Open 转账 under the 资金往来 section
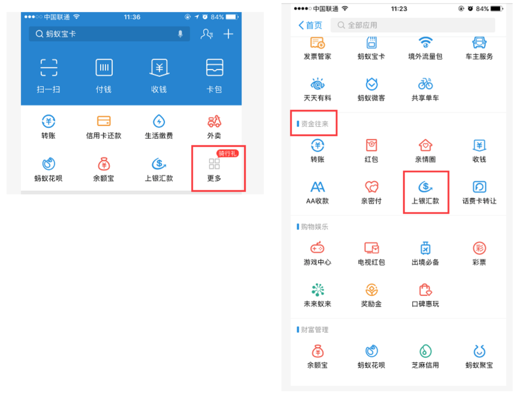The height and width of the screenshot is (405, 532). [317, 151]
